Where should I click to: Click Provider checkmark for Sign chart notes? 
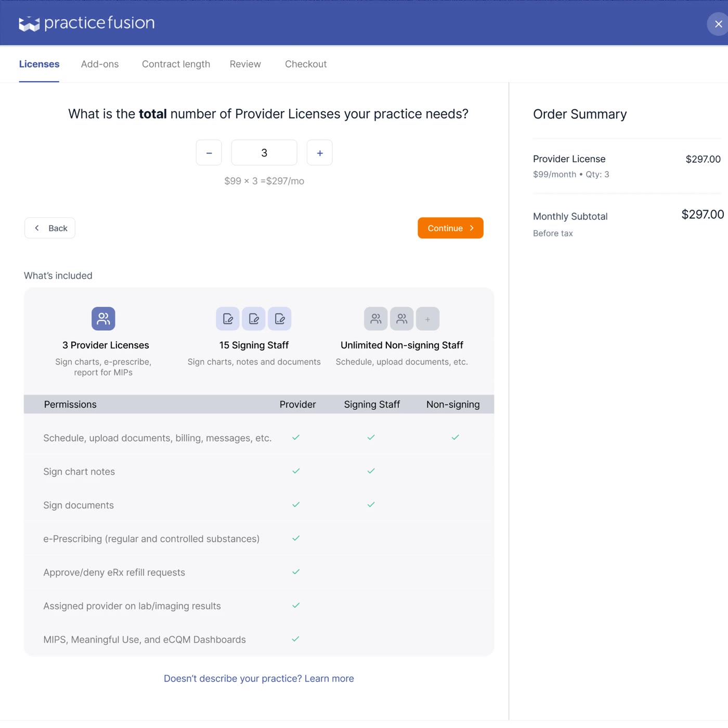click(296, 471)
